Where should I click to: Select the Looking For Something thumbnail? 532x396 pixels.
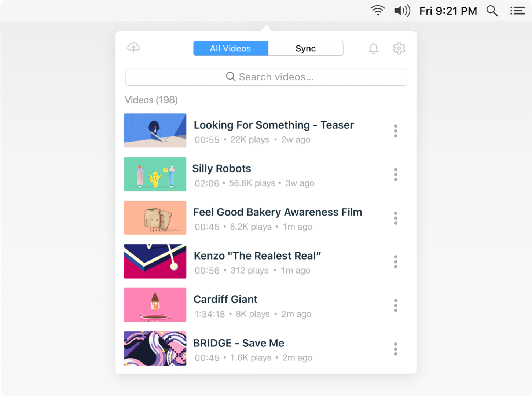tap(155, 131)
